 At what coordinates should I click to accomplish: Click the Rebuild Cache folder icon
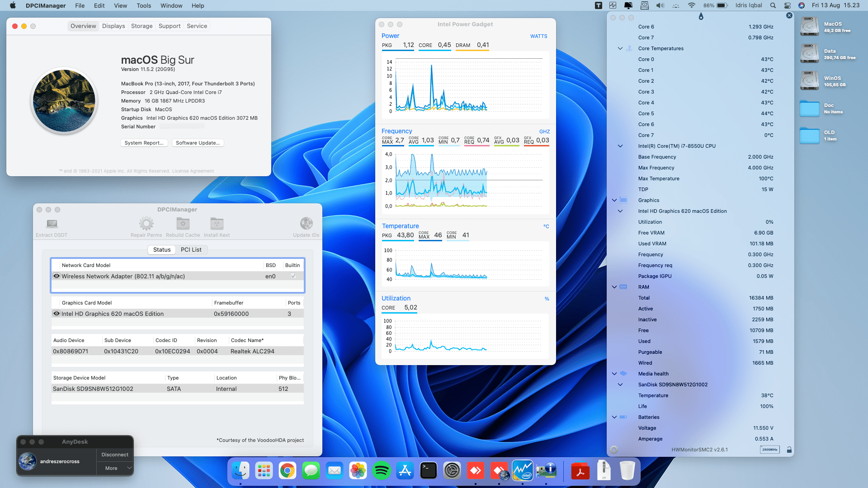(x=183, y=223)
